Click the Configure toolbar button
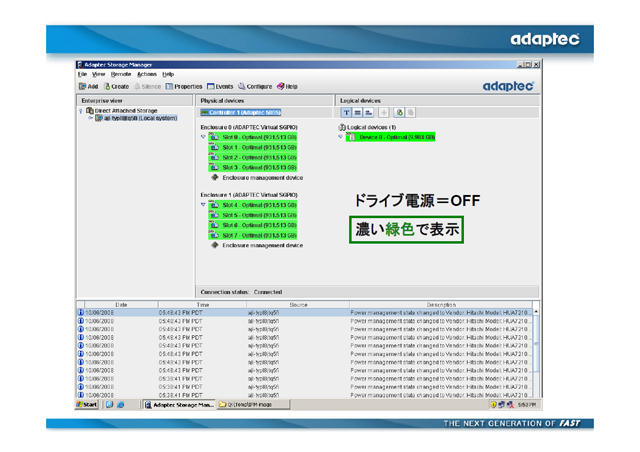 (255, 87)
